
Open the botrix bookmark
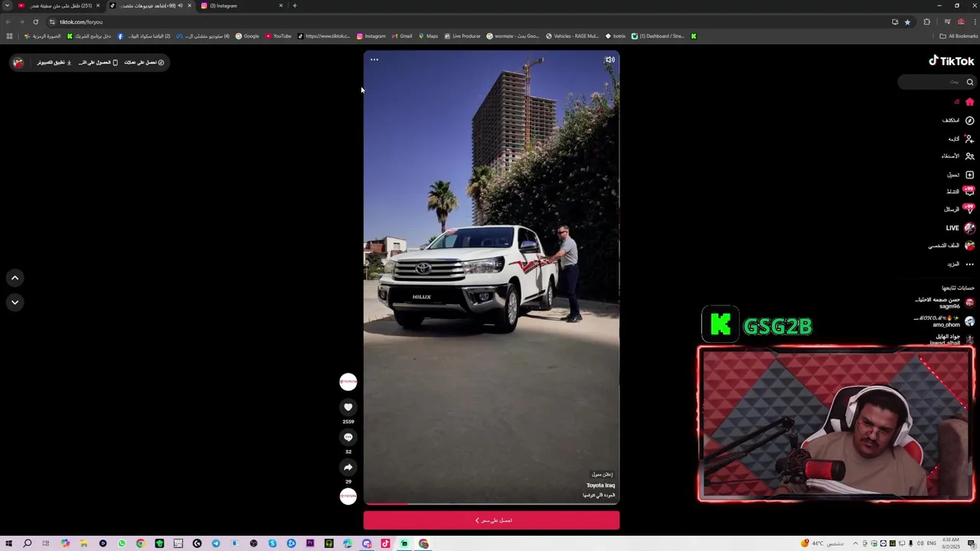point(616,36)
